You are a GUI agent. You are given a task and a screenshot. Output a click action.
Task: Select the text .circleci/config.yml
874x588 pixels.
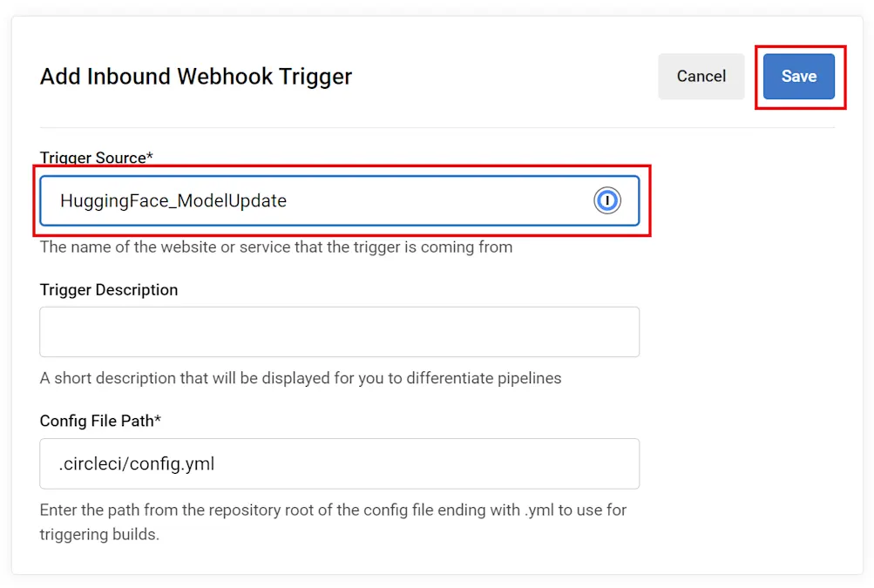coord(134,463)
